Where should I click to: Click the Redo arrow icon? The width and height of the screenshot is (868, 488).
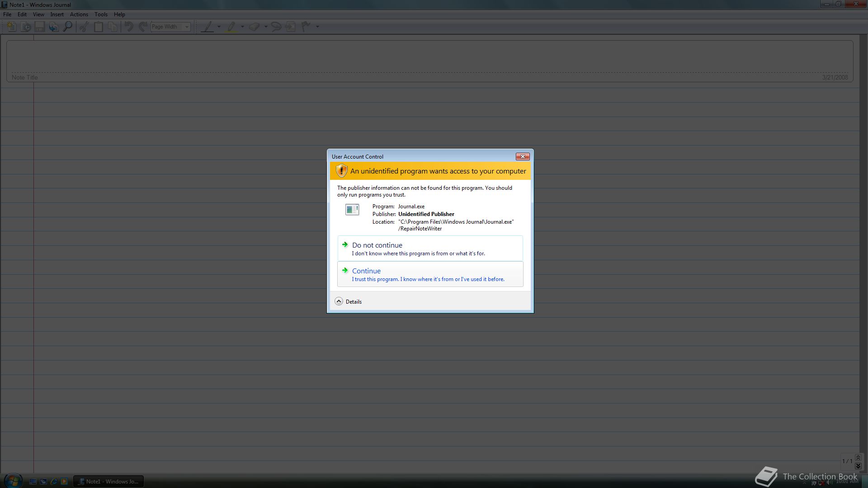pos(143,27)
